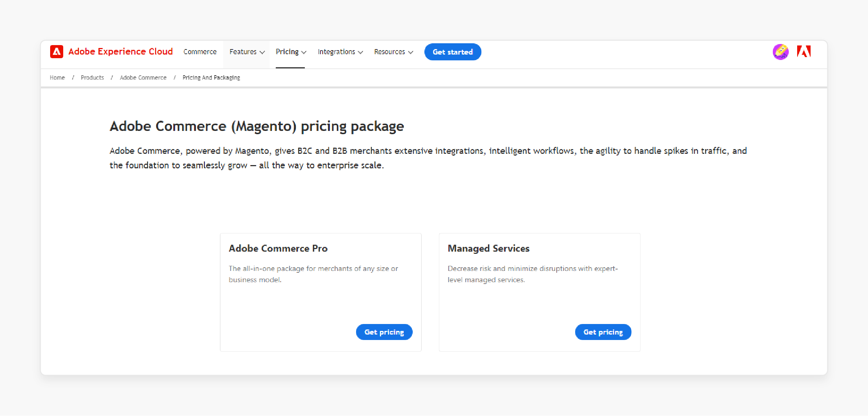This screenshot has height=416, width=868.
Task: Click the Products breadcrumb link
Action: (92, 77)
